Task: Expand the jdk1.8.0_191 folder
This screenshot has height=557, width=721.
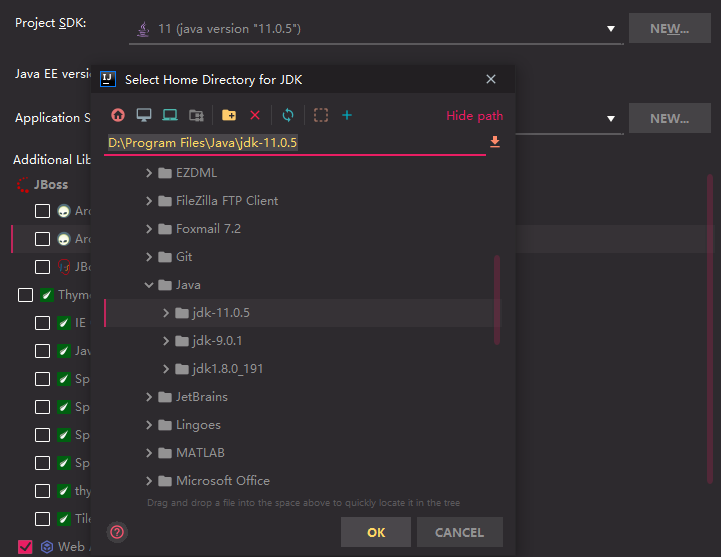Action: click(x=166, y=369)
